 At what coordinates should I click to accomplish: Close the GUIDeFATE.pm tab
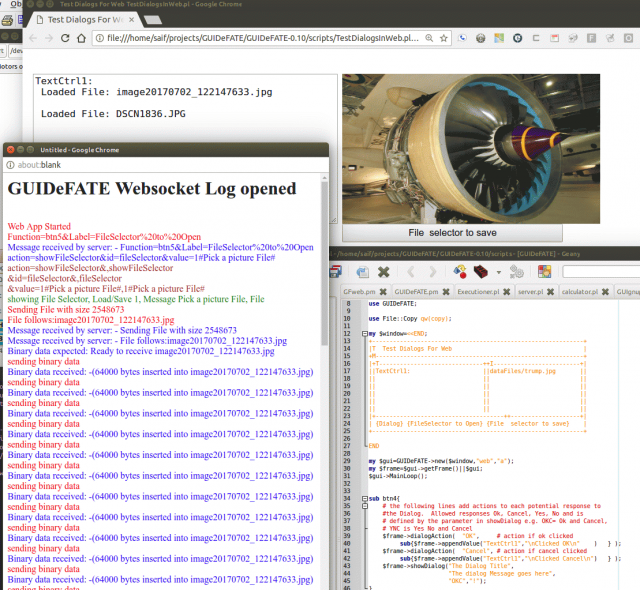[x=446, y=292]
